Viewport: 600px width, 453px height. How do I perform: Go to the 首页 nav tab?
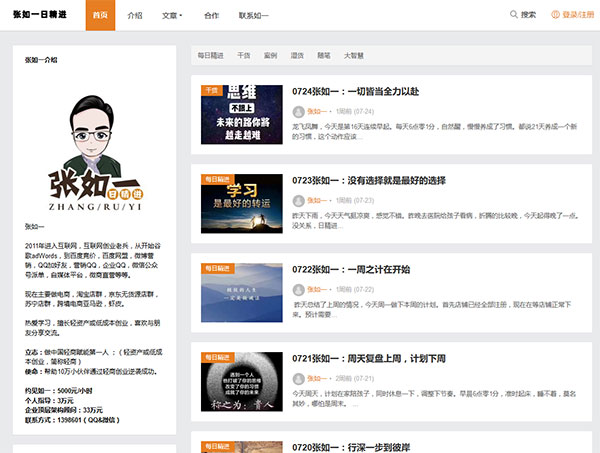(100, 15)
